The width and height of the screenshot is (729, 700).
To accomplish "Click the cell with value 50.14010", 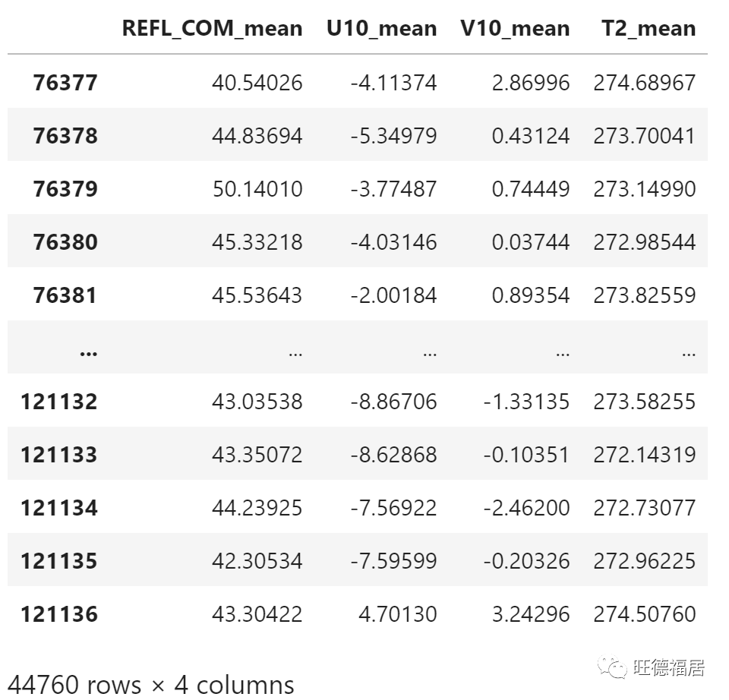I will pyautogui.click(x=258, y=188).
